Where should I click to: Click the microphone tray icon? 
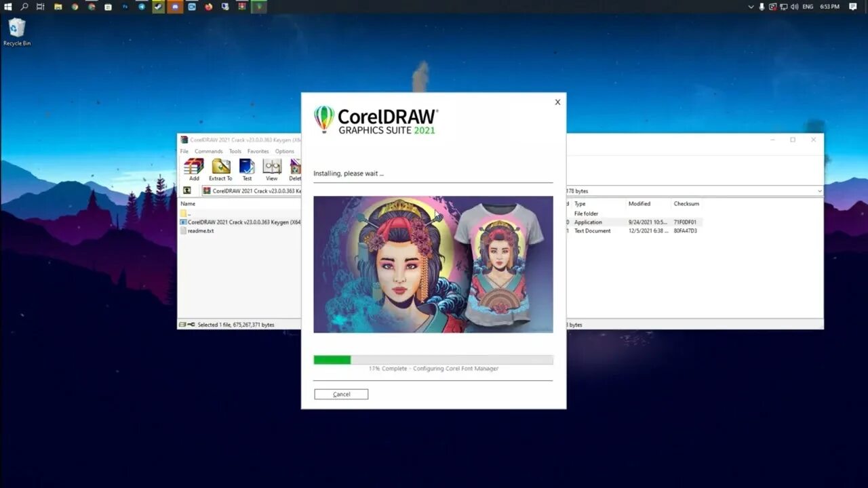coord(762,7)
